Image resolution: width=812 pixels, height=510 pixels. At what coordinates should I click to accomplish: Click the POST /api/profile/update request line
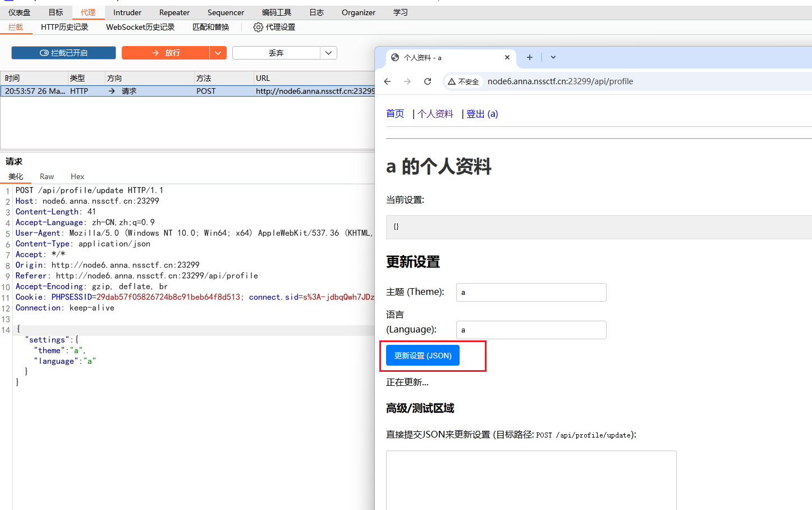(89, 190)
